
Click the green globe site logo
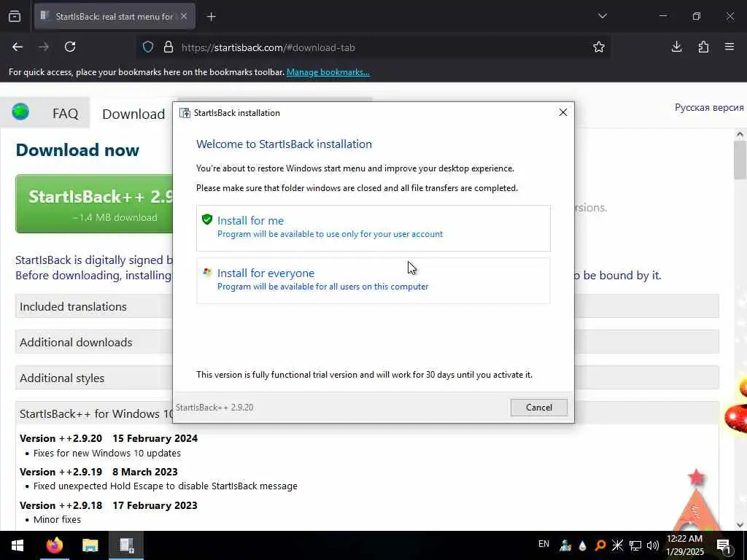[20, 112]
